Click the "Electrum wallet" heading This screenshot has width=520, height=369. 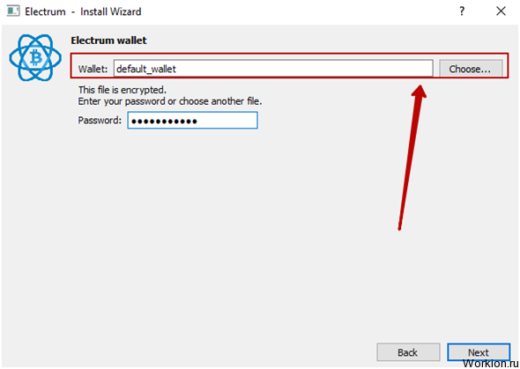point(109,41)
